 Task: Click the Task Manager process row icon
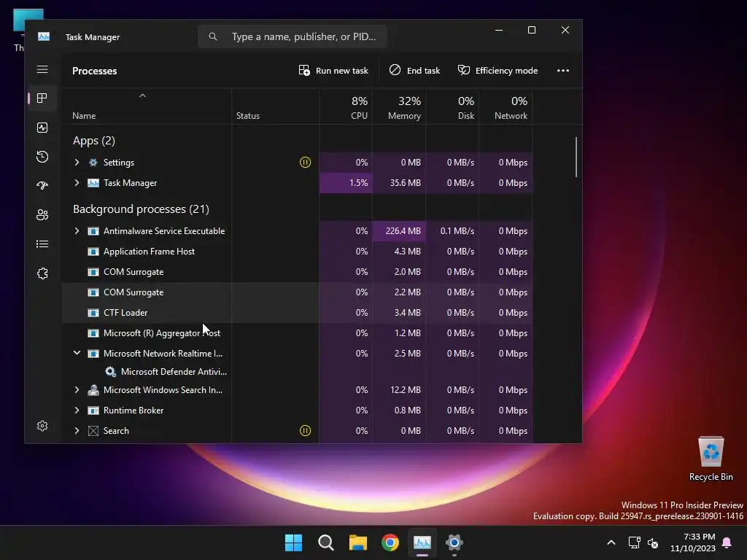coord(93,183)
